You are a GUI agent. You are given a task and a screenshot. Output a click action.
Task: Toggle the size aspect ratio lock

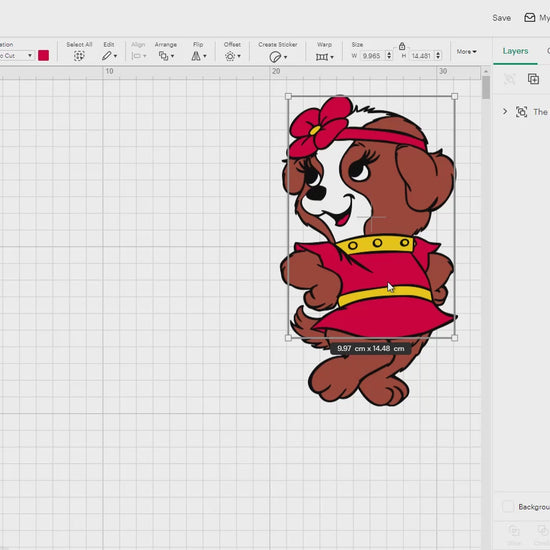402,46
